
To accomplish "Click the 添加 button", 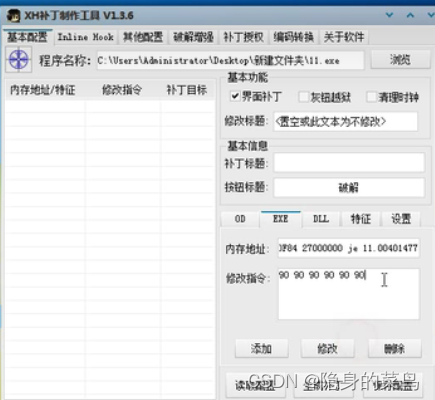I will tap(261, 349).
